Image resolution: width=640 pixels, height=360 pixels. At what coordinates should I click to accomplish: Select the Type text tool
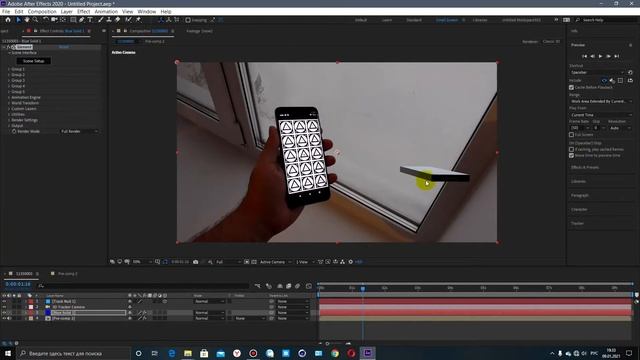point(90,20)
